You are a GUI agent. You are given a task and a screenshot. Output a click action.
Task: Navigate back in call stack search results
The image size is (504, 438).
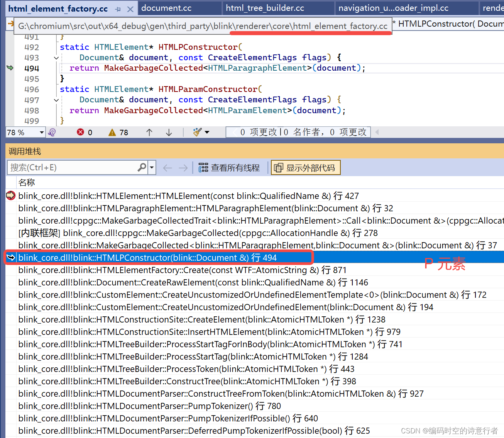[167, 168]
